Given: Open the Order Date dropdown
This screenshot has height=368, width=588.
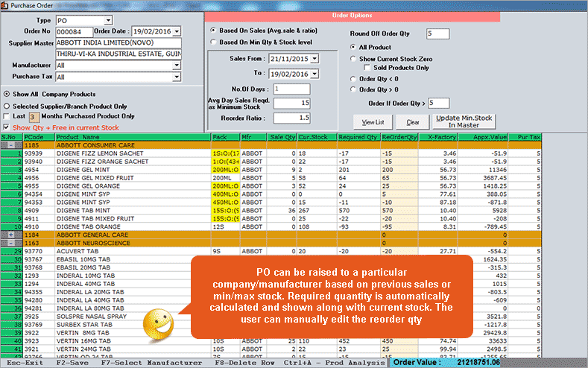Looking at the screenshot, I should coord(177,31).
